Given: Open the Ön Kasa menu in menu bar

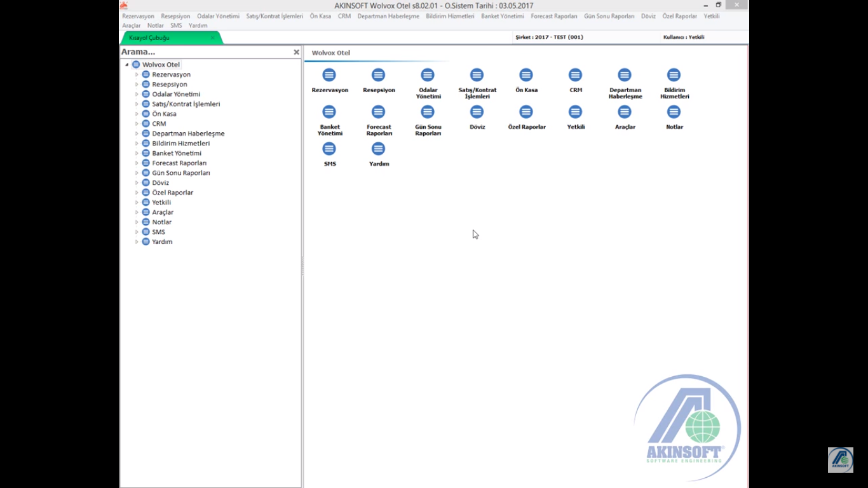Looking at the screenshot, I should pos(320,17).
